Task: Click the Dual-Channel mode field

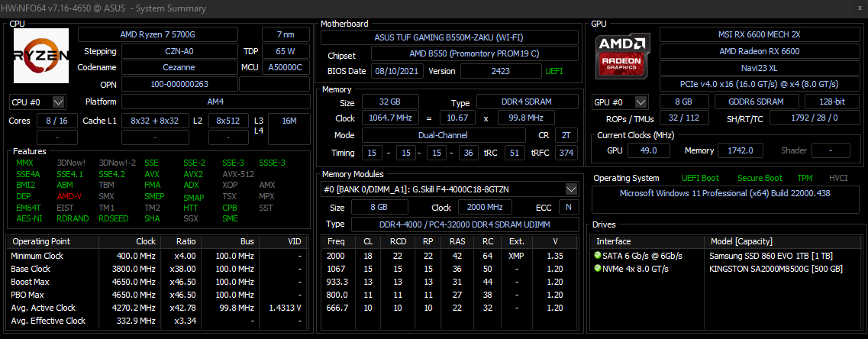Action: pyautogui.click(x=444, y=135)
